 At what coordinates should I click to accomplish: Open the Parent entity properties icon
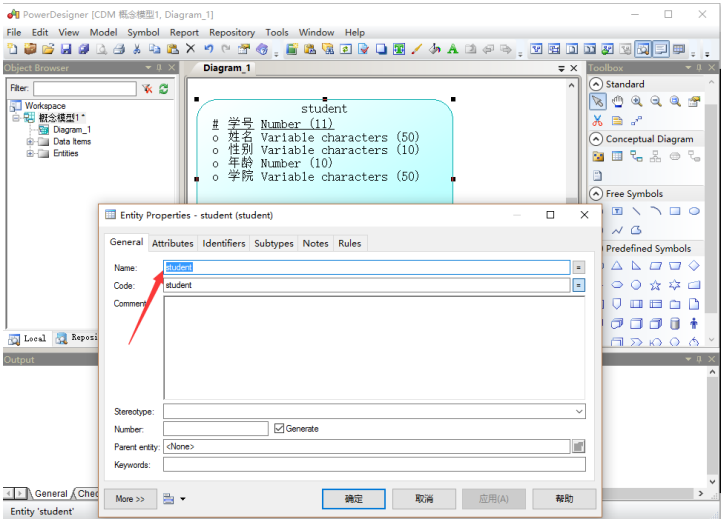click(x=578, y=446)
